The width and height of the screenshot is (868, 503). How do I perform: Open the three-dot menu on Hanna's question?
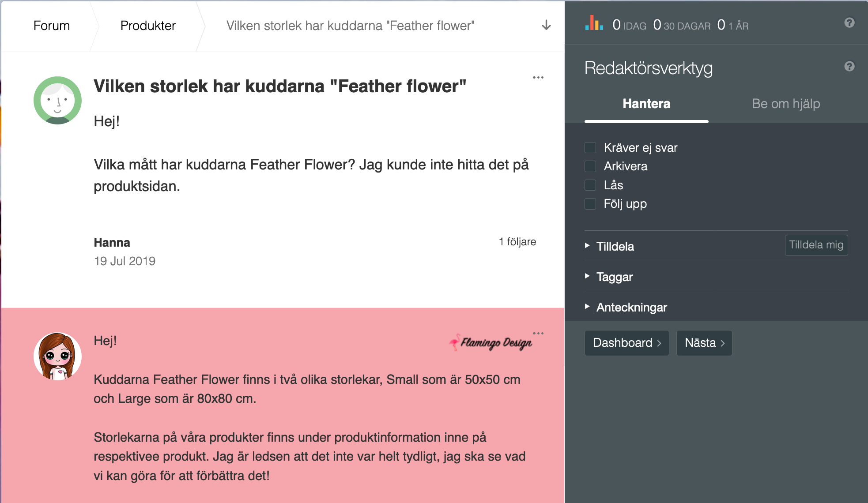[538, 78]
